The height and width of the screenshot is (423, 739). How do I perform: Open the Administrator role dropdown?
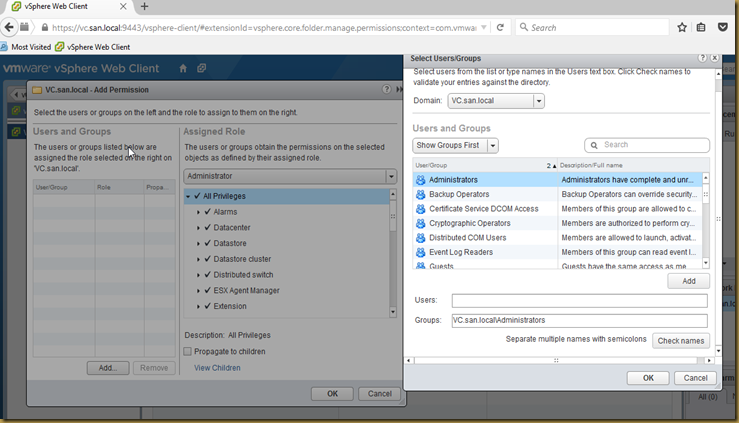290,176
